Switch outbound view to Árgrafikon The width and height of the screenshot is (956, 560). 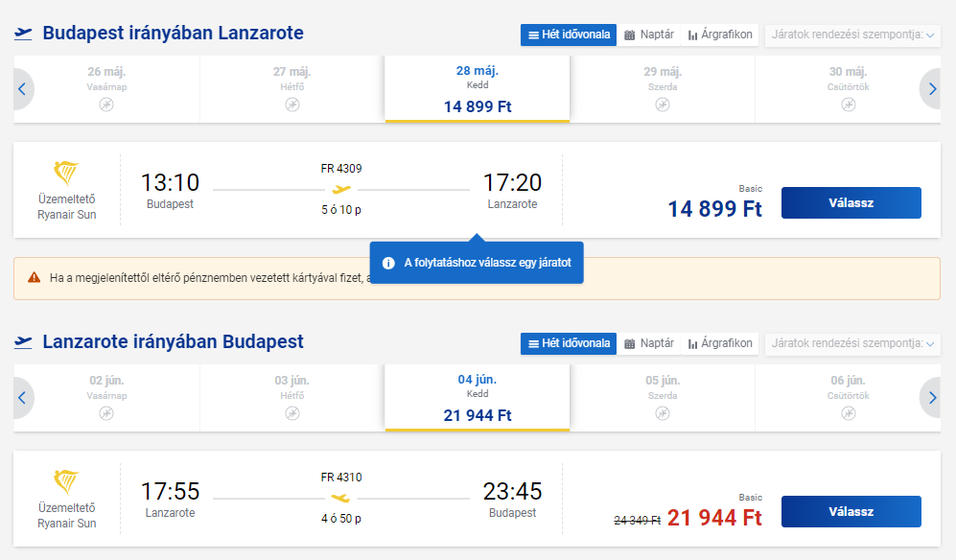click(720, 35)
